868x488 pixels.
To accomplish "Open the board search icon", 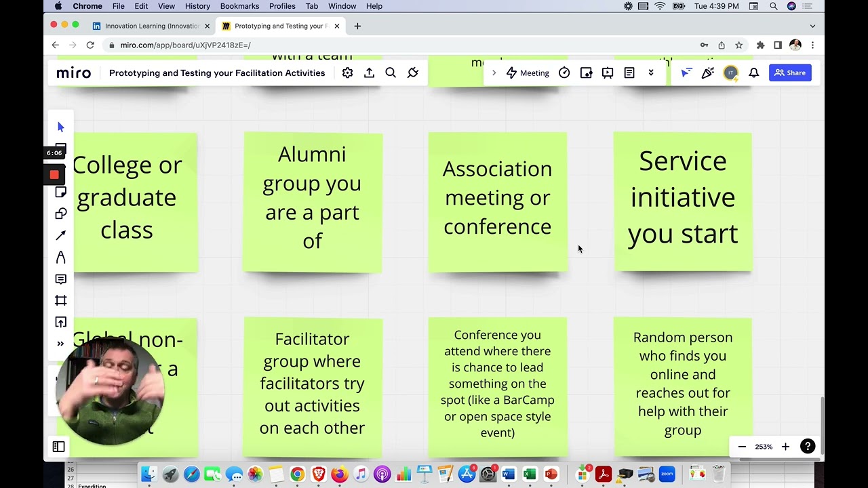I will click(391, 73).
